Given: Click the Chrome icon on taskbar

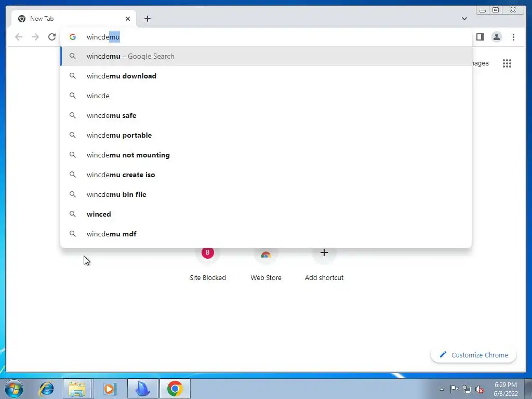Looking at the screenshot, I should click(x=175, y=389).
